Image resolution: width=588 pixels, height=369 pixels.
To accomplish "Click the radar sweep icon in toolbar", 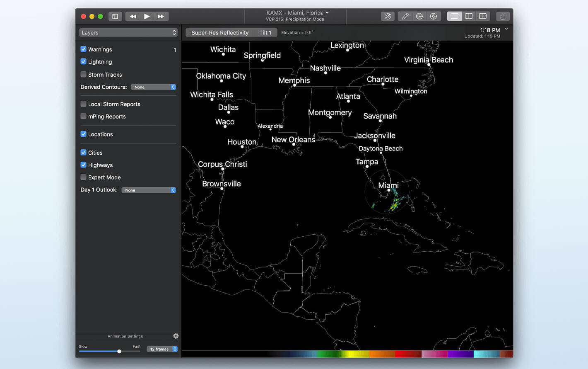I will coord(388,16).
